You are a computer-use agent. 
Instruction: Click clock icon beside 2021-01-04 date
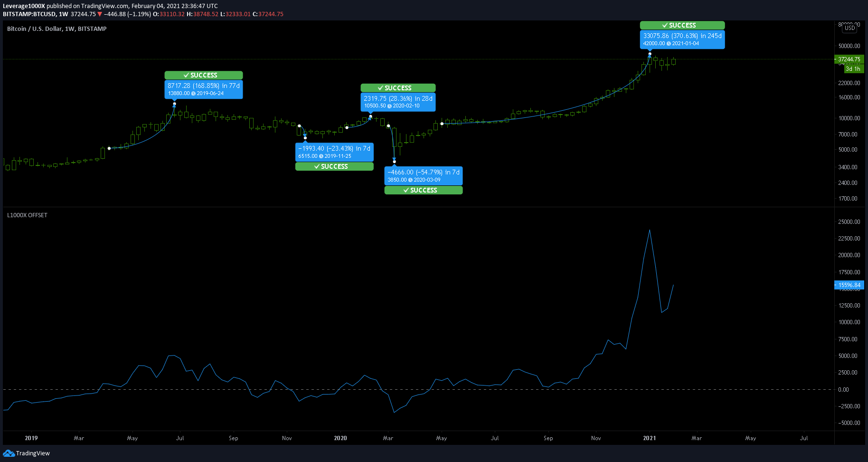669,44
